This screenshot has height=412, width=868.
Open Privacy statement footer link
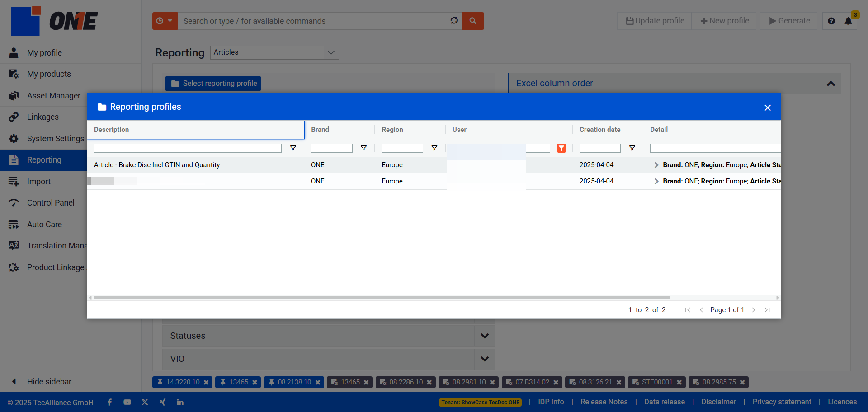pyautogui.click(x=782, y=402)
